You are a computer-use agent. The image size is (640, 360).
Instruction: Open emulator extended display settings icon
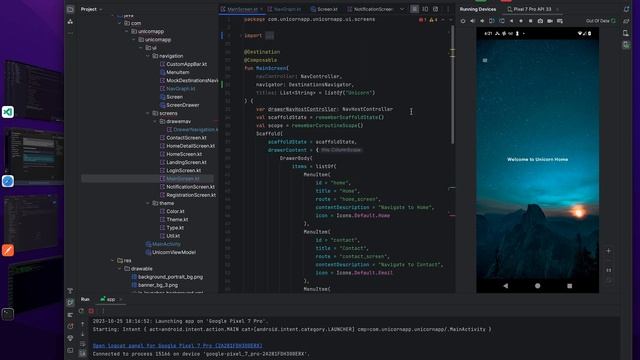(560, 21)
